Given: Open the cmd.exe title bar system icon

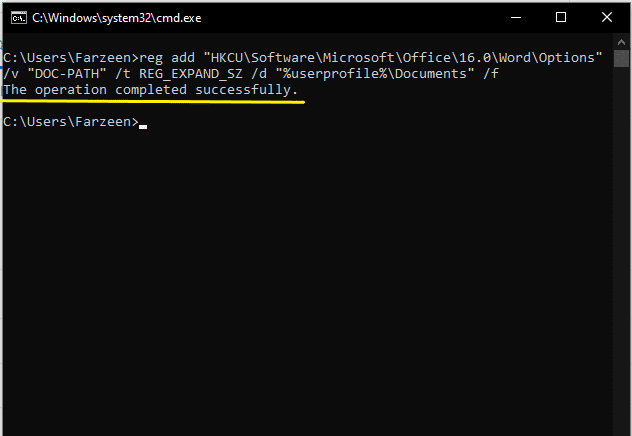Looking at the screenshot, I should (x=19, y=18).
